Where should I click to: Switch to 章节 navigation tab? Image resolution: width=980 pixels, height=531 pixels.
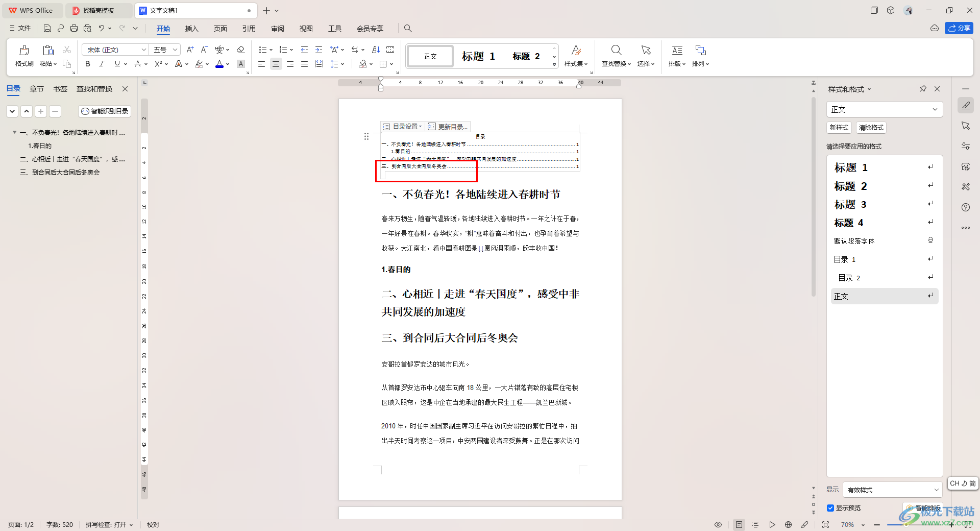pos(37,89)
